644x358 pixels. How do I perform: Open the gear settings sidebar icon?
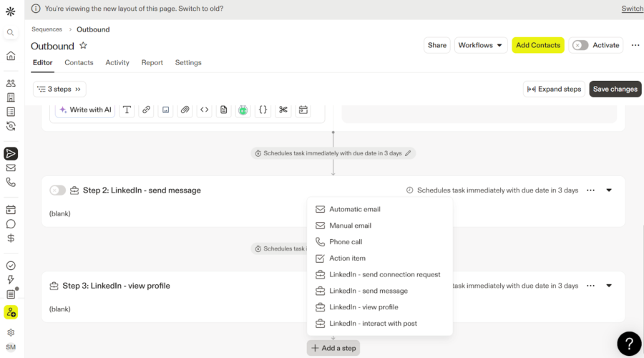pos(11,332)
